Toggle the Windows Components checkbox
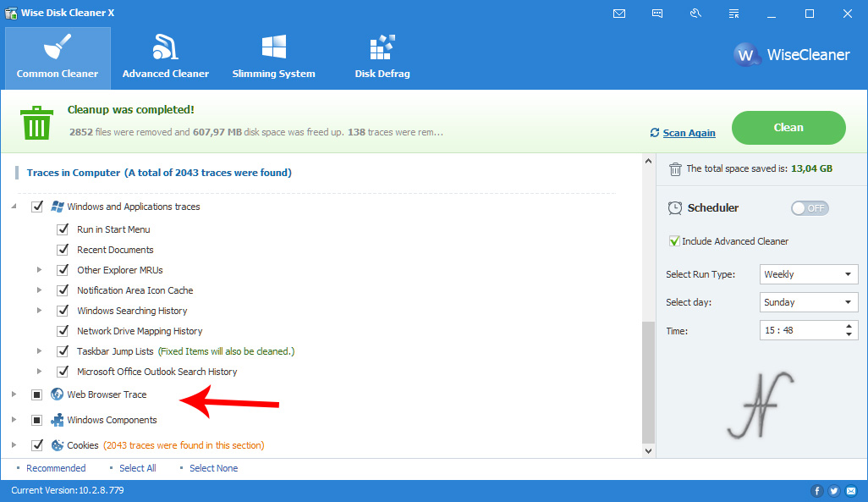The width and height of the screenshot is (868, 502). point(37,420)
